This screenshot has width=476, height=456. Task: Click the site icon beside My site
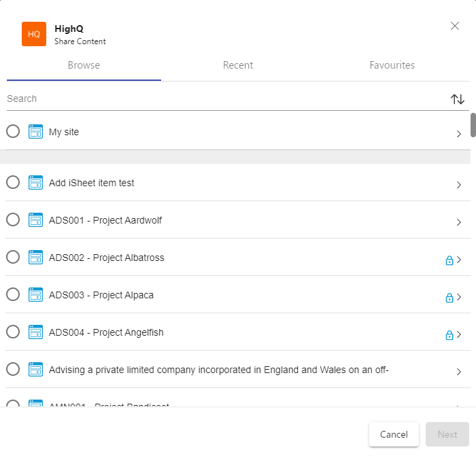coord(35,132)
